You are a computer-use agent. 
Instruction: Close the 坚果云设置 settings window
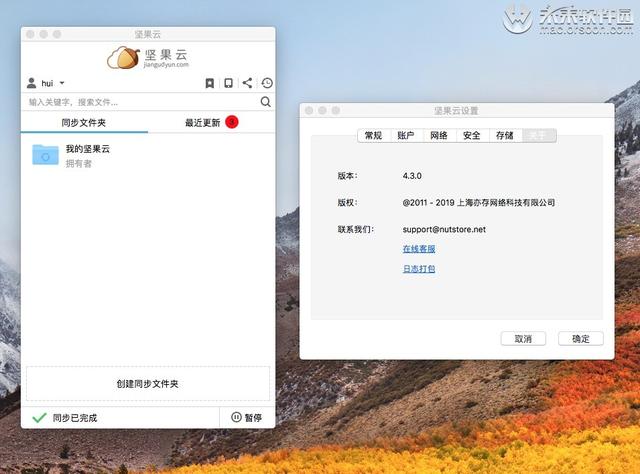[309, 110]
